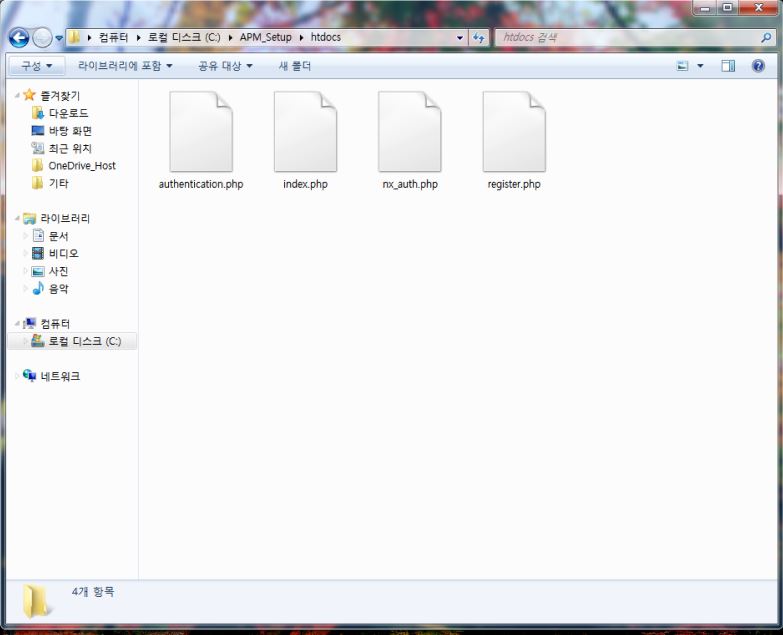Screen dimensions: 783x635
Task: Jump to APM_Setup in address path
Action: 265,37
